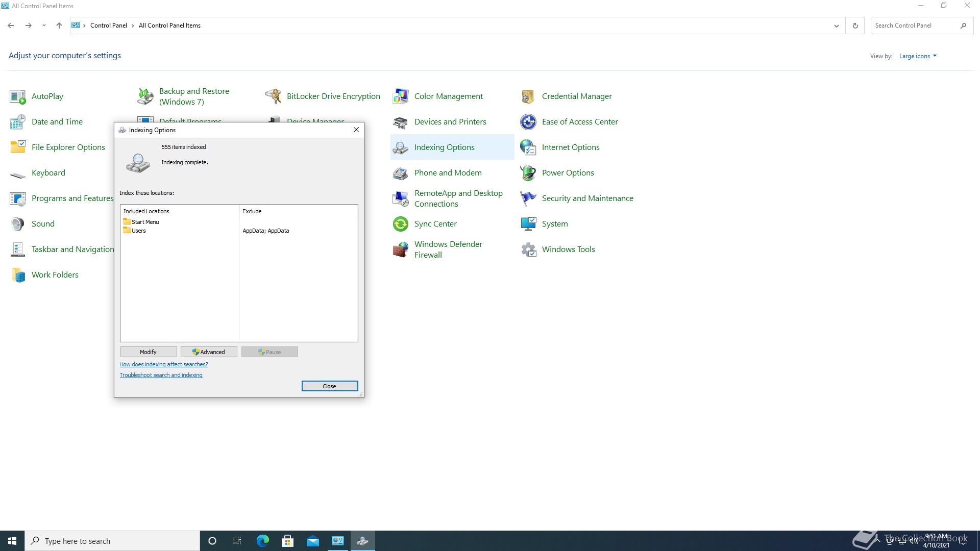The width and height of the screenshot is (980, 551).
Task: Open 'How does indexing affect searches?' link
Action: click(164, 364)
